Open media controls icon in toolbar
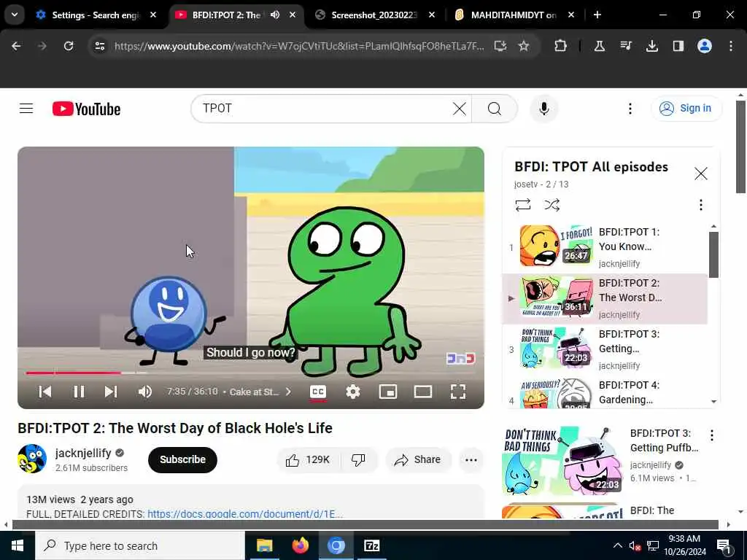747x560 pixels. click(626, 46)
